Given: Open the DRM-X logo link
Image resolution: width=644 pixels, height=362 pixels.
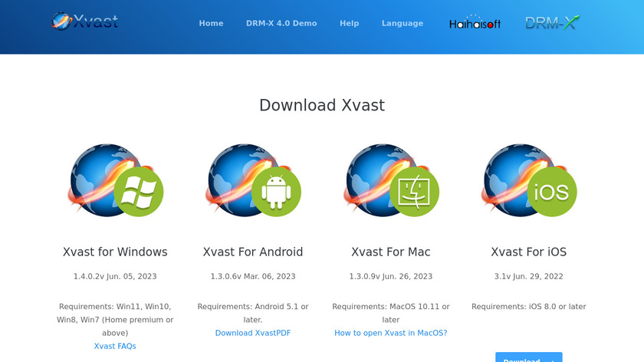Looking at the screenshot, I should tap(553, 22).
